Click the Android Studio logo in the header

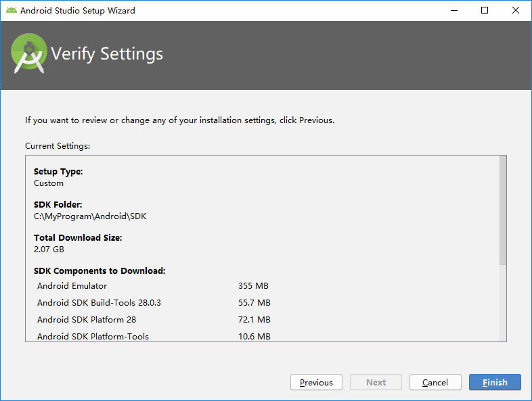(29, 53)
